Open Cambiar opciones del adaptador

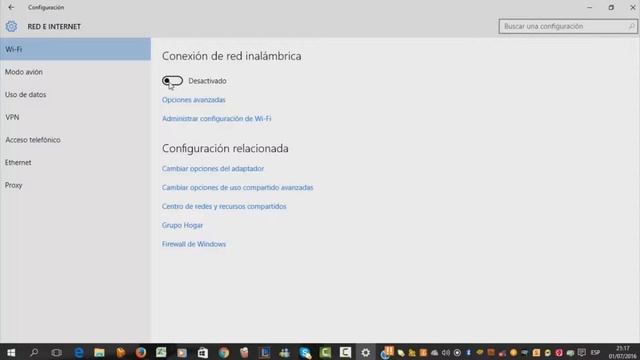[x=213, y=169]
